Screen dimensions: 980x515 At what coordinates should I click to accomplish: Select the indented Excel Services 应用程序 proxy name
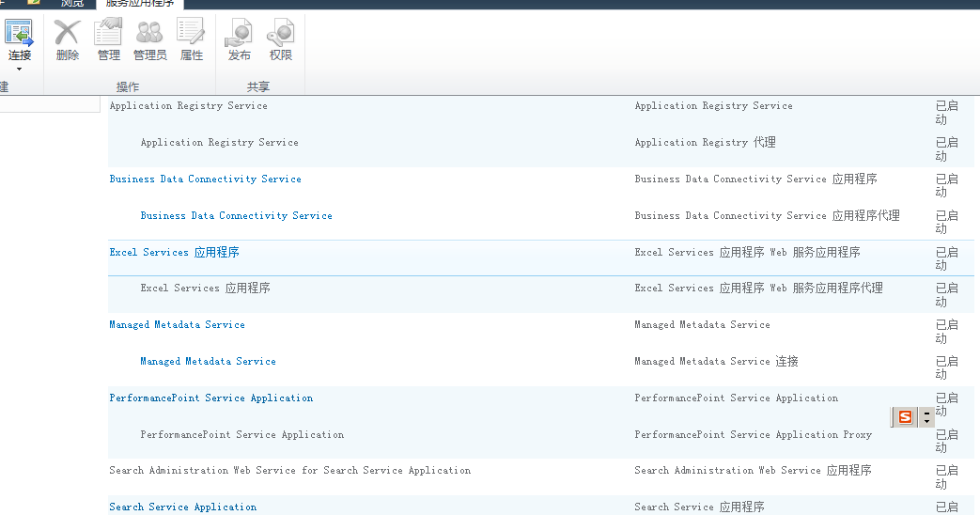[206, 289]
